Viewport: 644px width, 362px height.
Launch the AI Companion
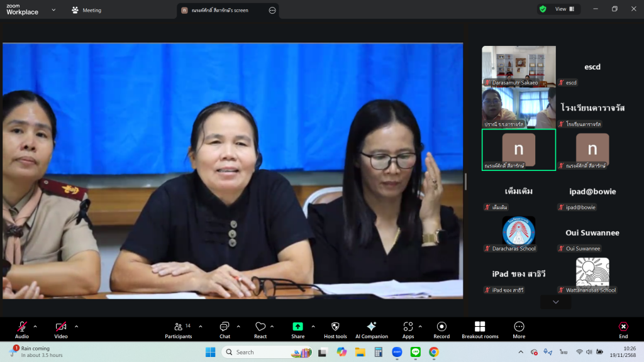pyautogui.click(x=371, y=330)
